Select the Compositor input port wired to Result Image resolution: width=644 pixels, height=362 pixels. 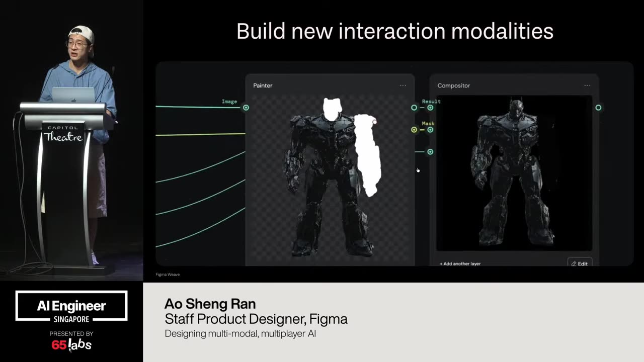tap(430, 108)
